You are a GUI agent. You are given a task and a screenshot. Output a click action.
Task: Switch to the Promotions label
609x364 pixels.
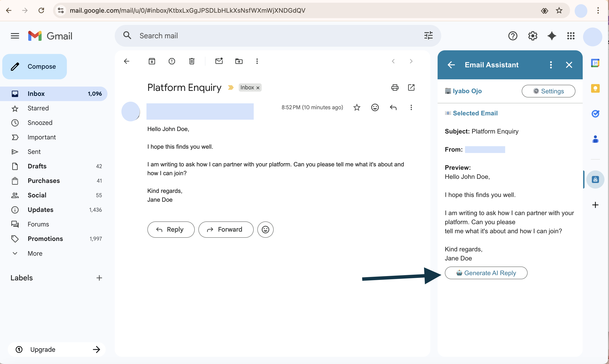(x=45, y=239)
